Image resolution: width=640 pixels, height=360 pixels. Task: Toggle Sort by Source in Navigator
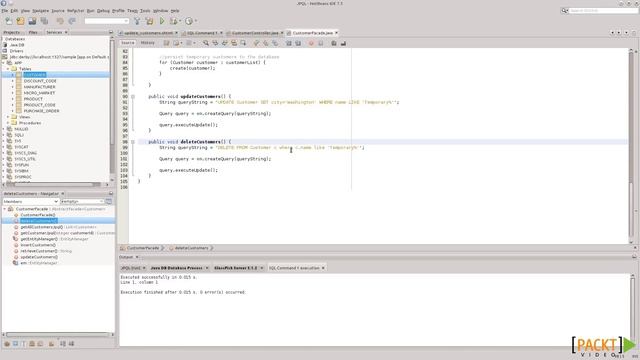tap(71, 344)
